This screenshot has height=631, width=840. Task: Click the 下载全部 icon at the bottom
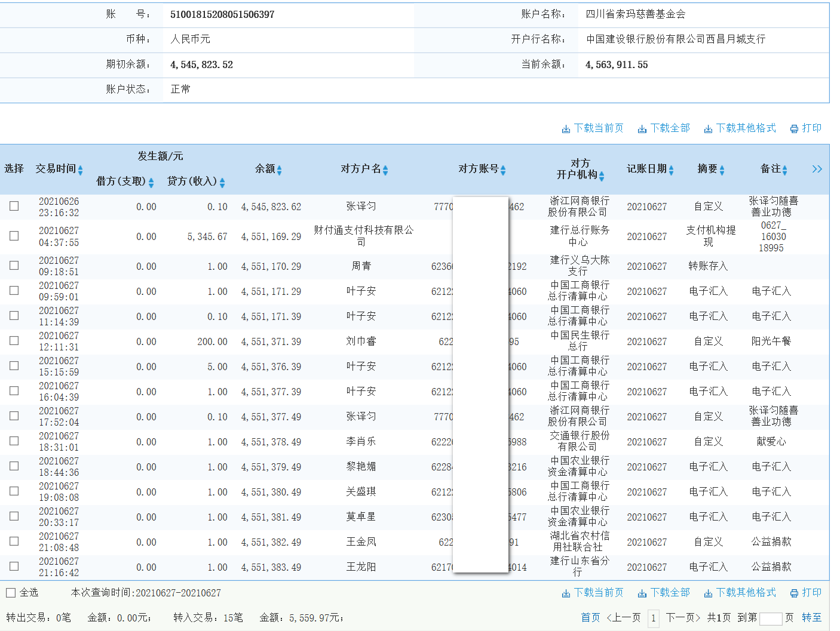point(642,593)
